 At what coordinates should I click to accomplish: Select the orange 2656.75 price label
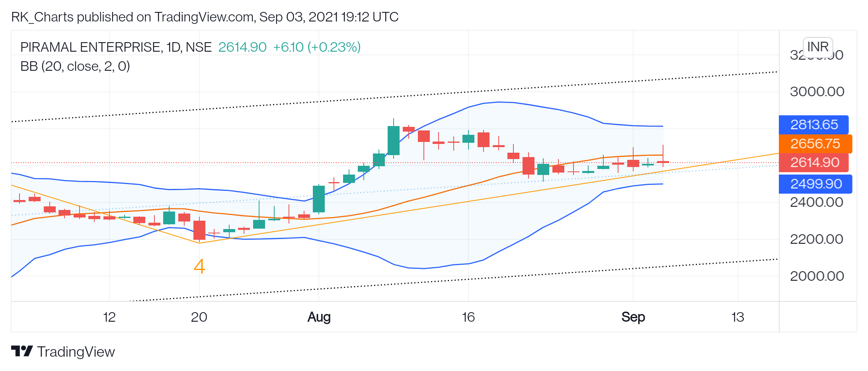(x=815, y=144)
